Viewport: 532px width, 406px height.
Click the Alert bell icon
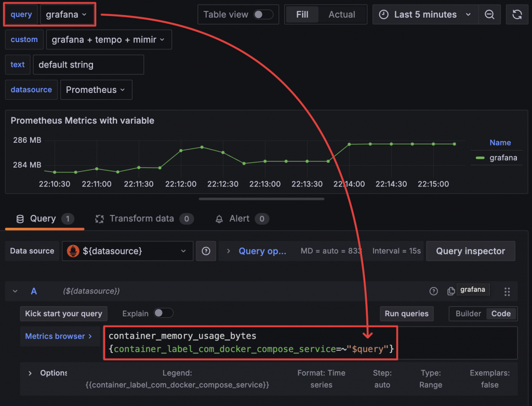(219, 219)
